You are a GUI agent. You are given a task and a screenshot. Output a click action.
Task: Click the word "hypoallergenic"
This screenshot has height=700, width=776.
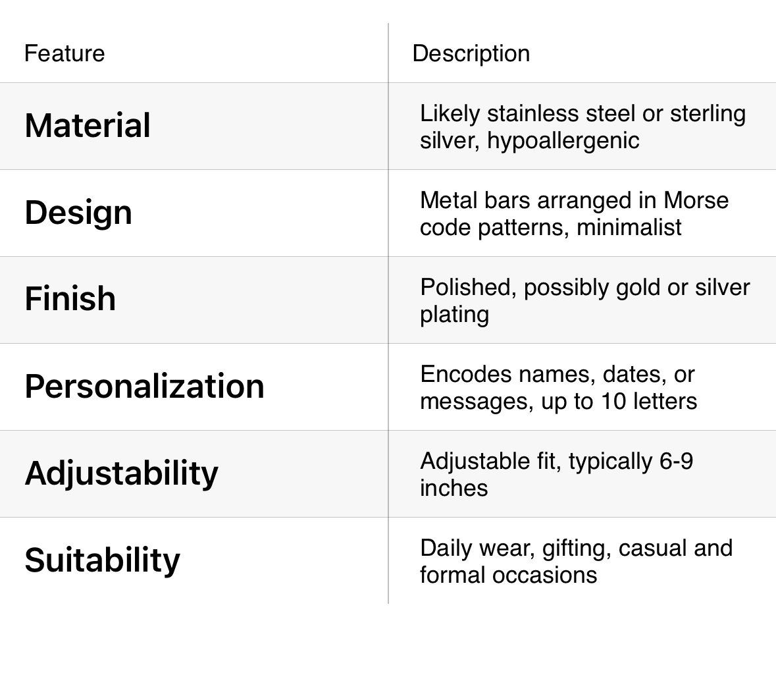point(563,140)
